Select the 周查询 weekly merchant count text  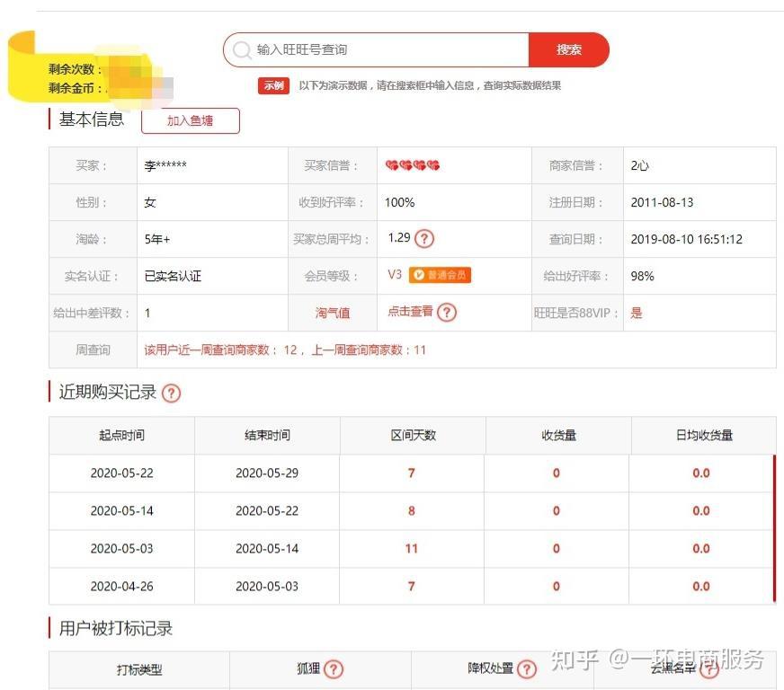(x=285, y=349)
